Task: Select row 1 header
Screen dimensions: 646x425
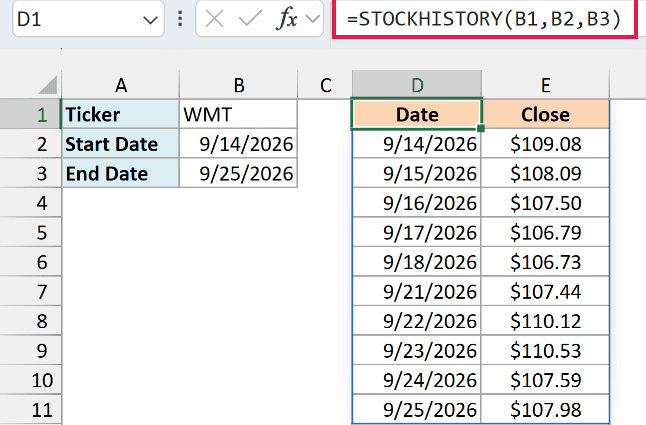Action: point(31,114)
